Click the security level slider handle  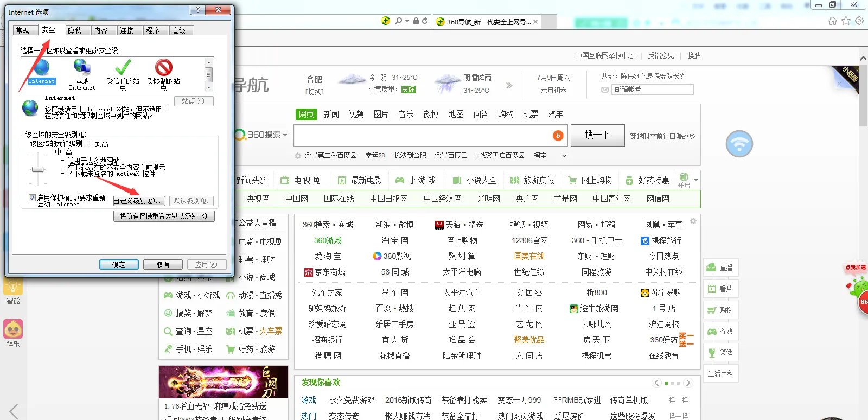tap(37, 169)
